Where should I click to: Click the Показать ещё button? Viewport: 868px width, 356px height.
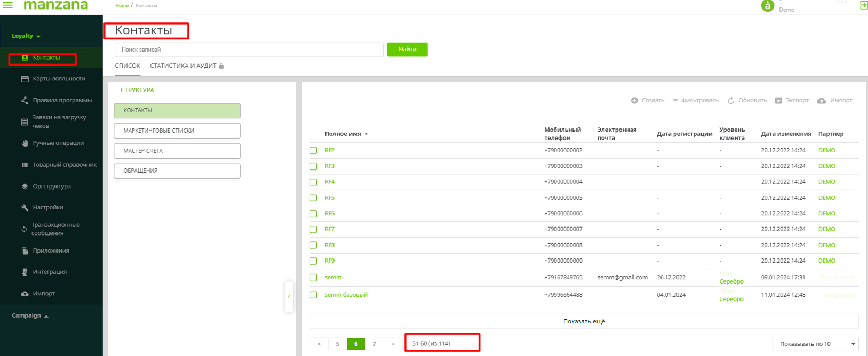(x=584, y=321)
